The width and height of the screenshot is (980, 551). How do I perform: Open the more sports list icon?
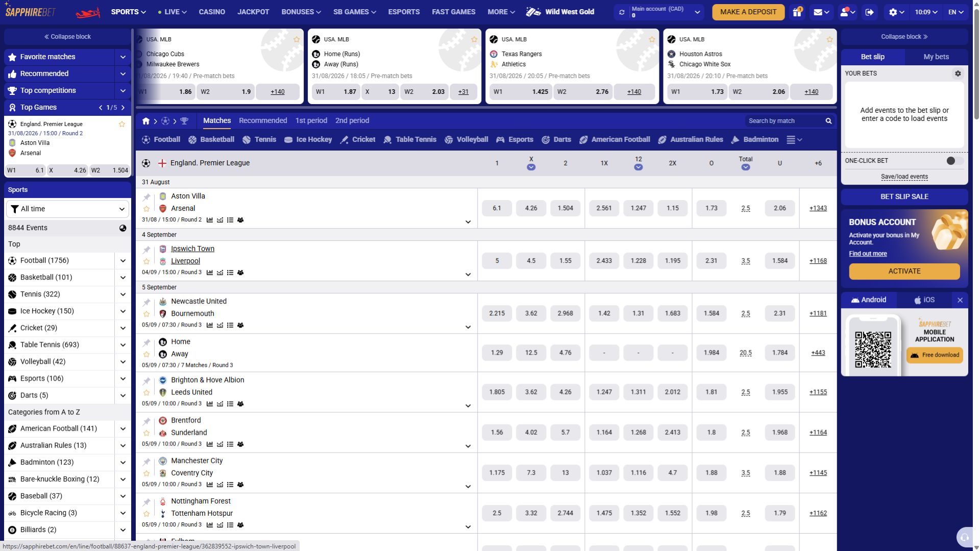(x=794, y=140)
